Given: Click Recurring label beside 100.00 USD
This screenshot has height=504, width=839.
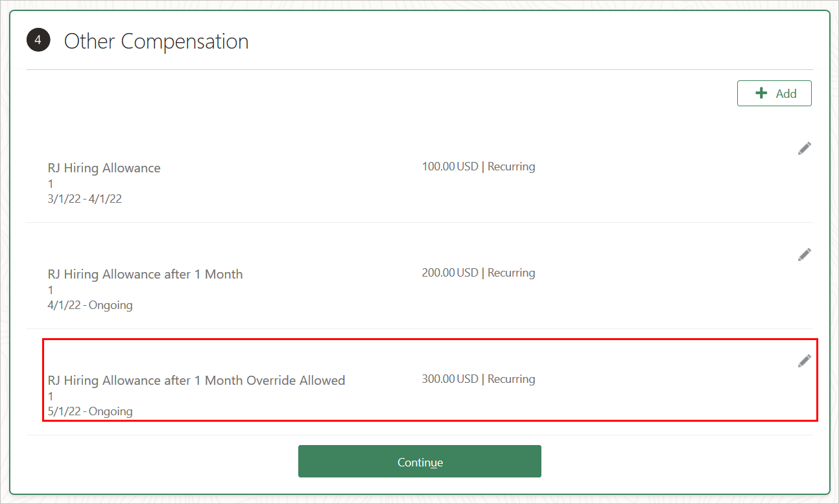Looking at the screenshot, I should point(511,166).
